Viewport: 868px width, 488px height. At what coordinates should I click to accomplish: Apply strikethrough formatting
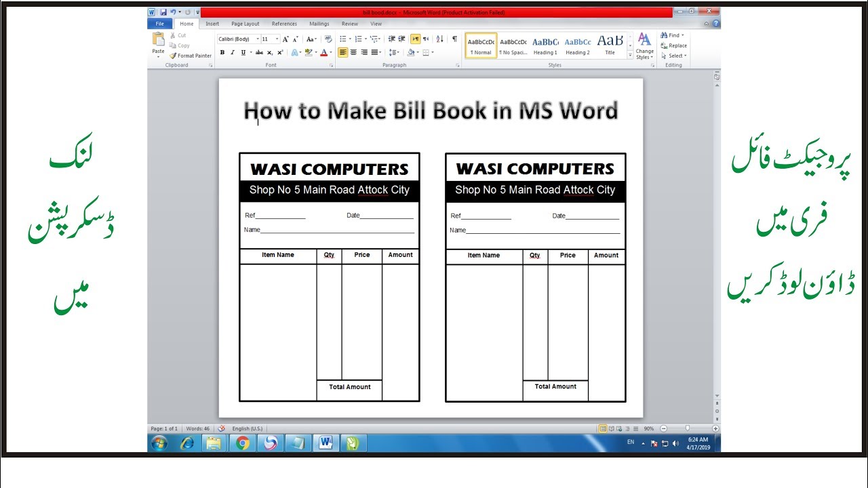[259, 52]
